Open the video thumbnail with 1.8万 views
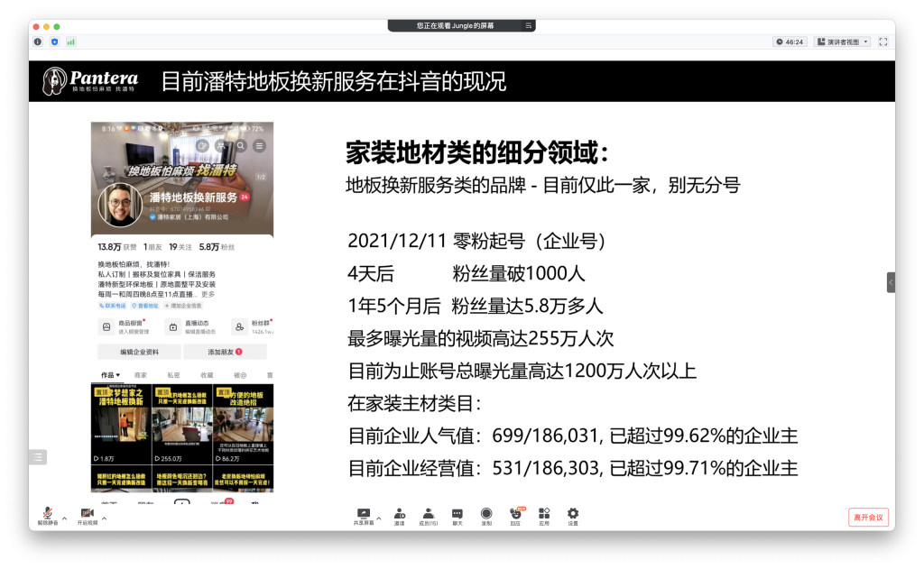924x569 pixels. (x=122, y=424)
